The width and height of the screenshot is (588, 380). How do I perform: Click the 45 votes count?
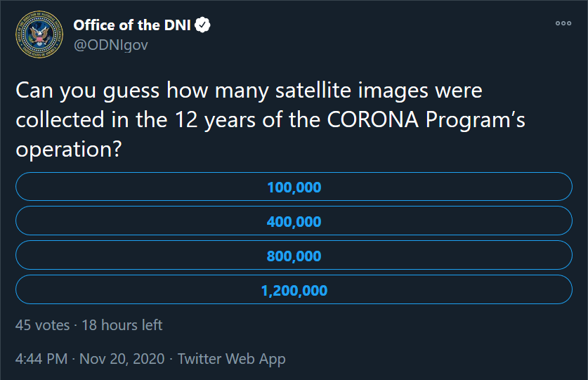coord(42,325)
